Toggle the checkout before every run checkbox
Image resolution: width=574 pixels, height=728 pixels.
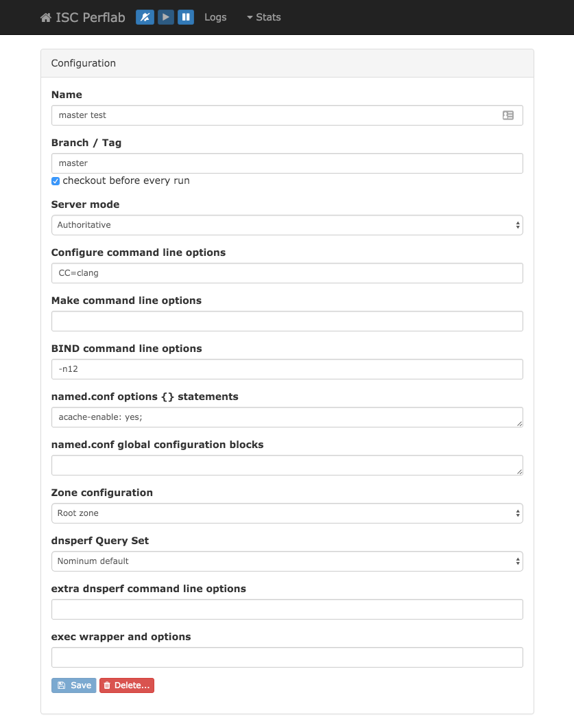56,181
